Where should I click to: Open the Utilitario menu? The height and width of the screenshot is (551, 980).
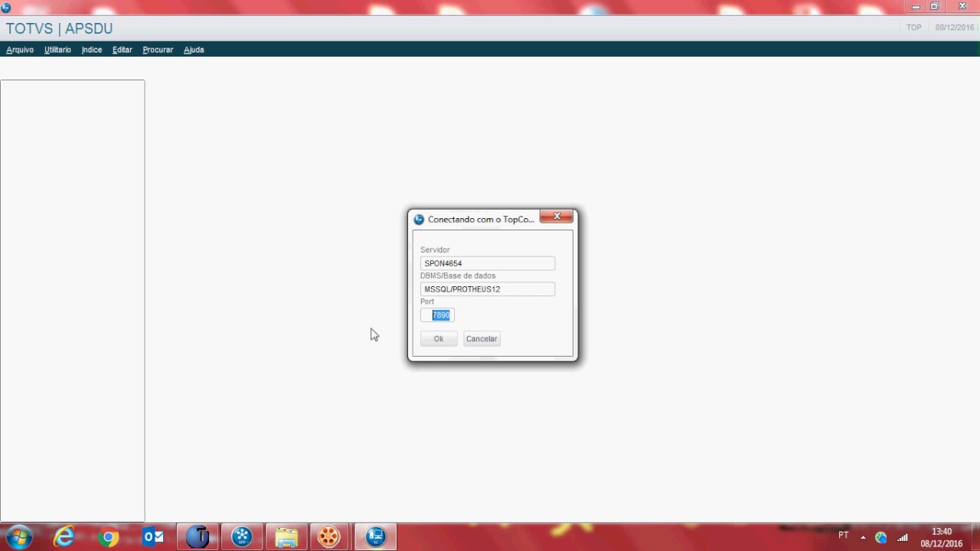click(x=57, y=50)
